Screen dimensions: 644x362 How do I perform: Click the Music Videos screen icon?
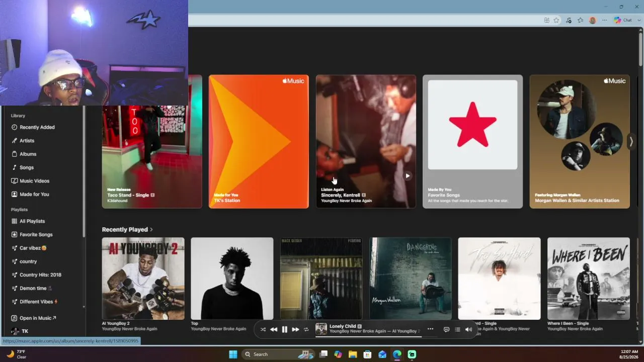coord(15,181)
